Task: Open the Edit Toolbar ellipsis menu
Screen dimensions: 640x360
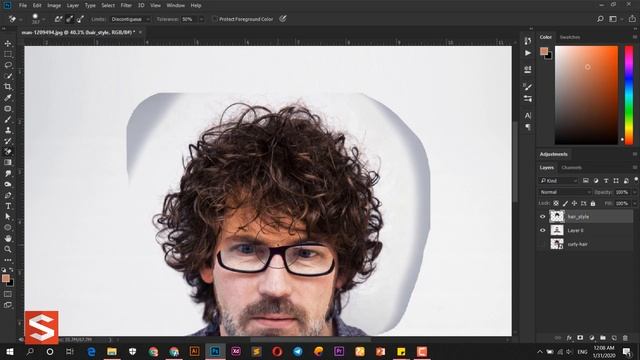Action: point(8,260)
